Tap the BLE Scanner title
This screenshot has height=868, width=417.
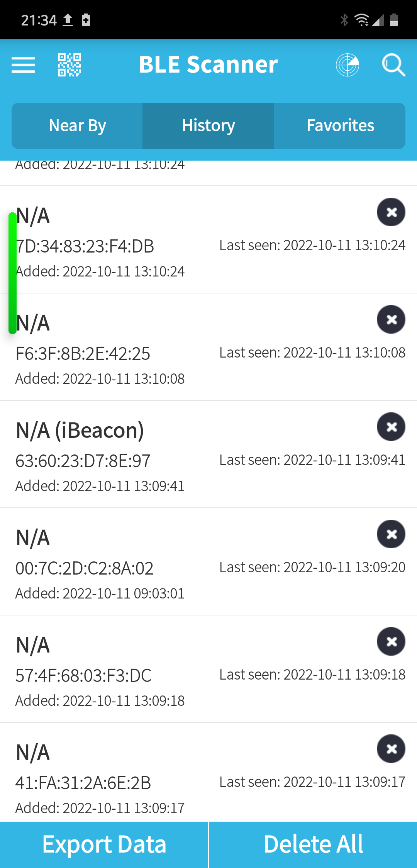click(x=208, y=64)
